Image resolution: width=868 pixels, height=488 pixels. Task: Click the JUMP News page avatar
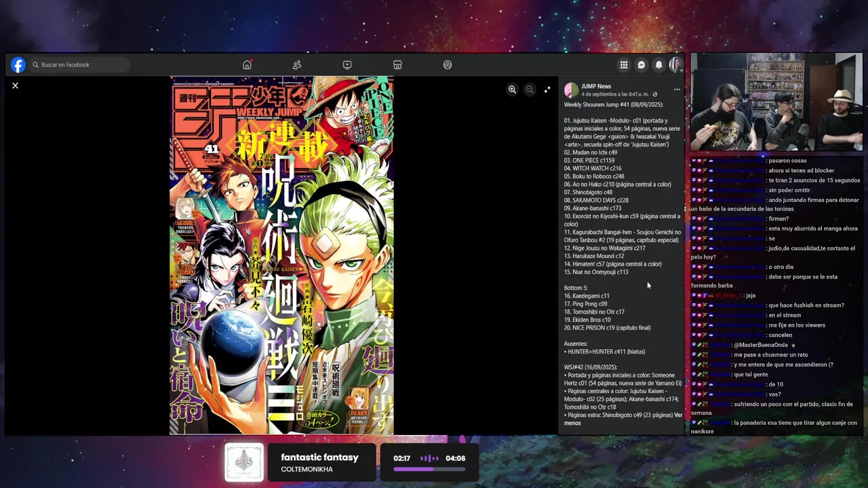571,90
